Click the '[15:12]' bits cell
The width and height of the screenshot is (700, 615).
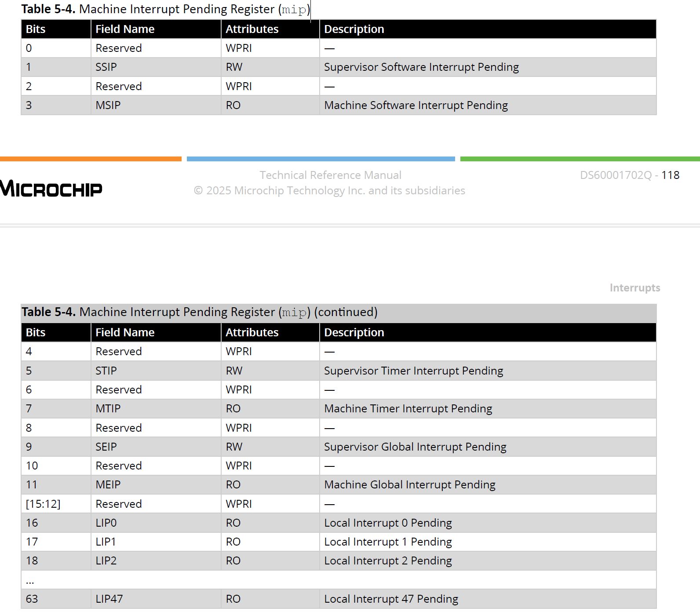pyautogui.click(x=56, y=504)
